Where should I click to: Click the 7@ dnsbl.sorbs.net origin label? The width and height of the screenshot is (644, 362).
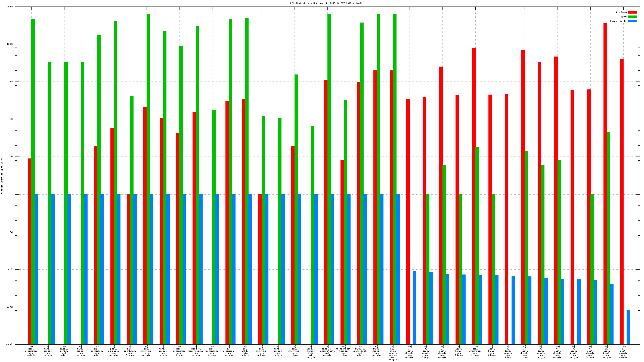163,351
